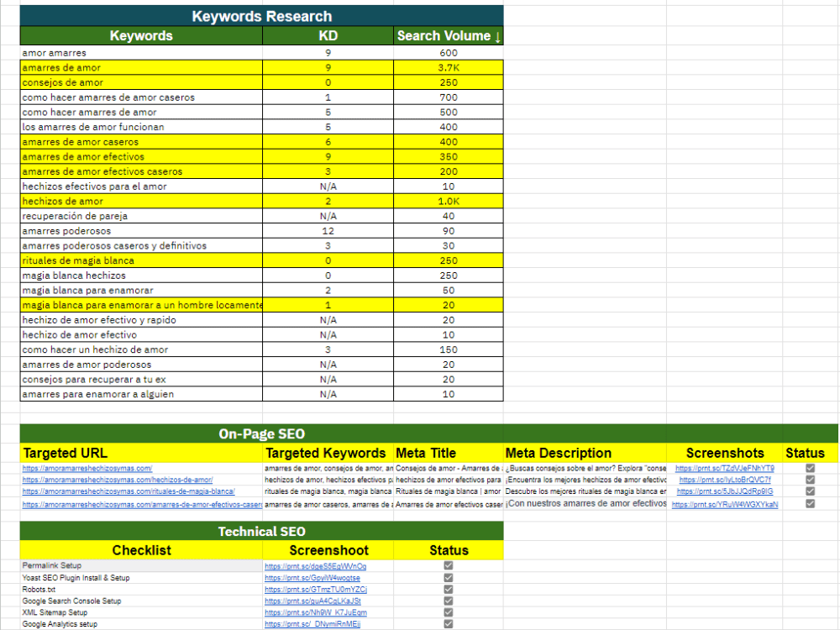Select the 1.0K search volume cell
The image size is (840, 630).
[x=449, y=201]
